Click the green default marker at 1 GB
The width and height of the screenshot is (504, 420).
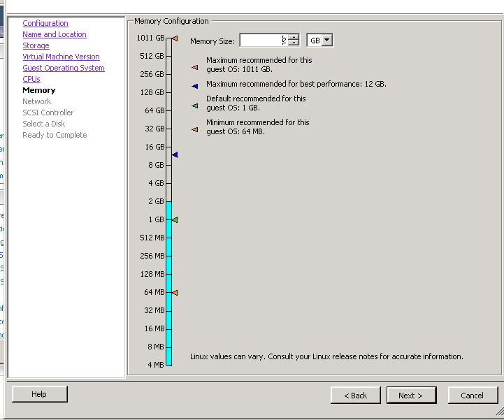175,219
